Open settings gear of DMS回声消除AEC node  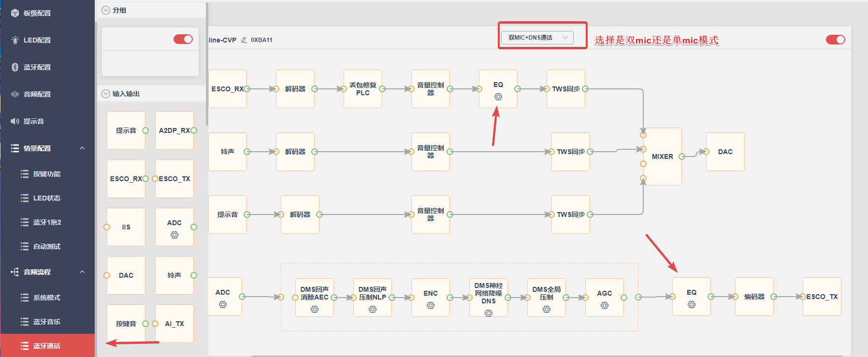point(315,309)
